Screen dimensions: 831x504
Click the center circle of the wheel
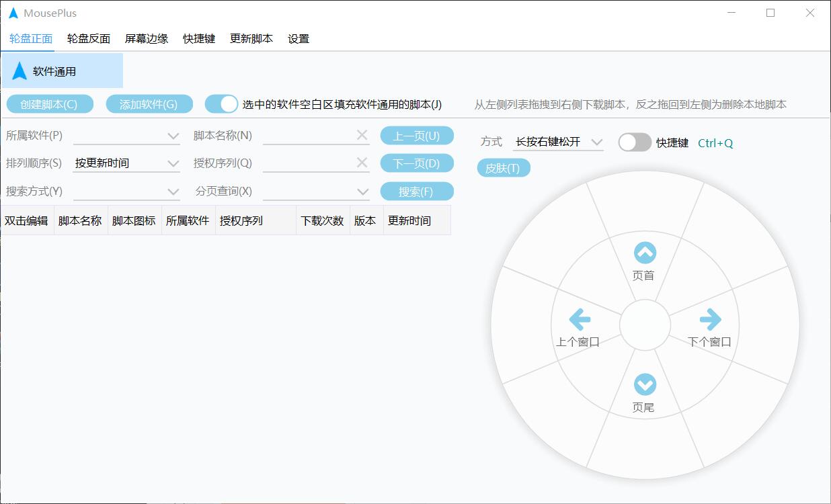[645, 325]
